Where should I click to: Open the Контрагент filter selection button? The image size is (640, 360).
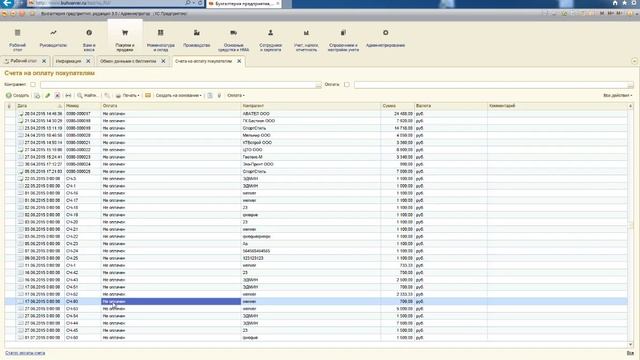tap(318, 85)
